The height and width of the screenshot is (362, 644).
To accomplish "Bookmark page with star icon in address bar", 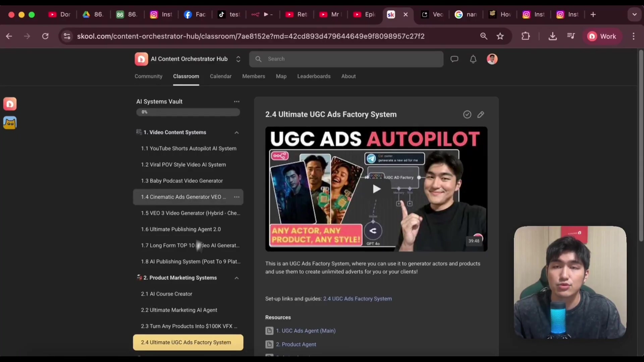I will [500, 36].
